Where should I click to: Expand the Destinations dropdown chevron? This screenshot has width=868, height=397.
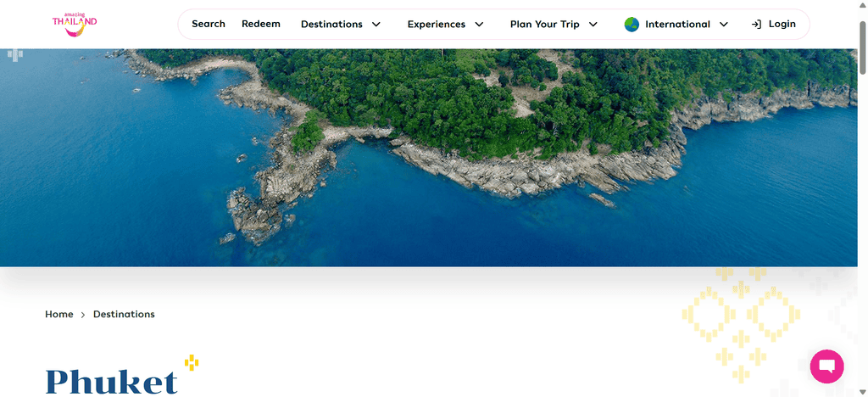376,25
